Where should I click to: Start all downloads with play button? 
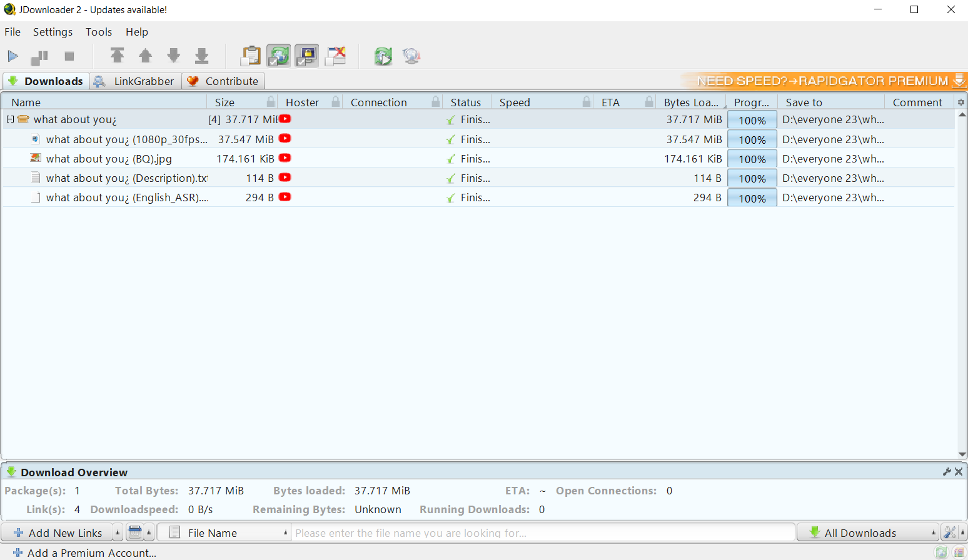[13, 56]
